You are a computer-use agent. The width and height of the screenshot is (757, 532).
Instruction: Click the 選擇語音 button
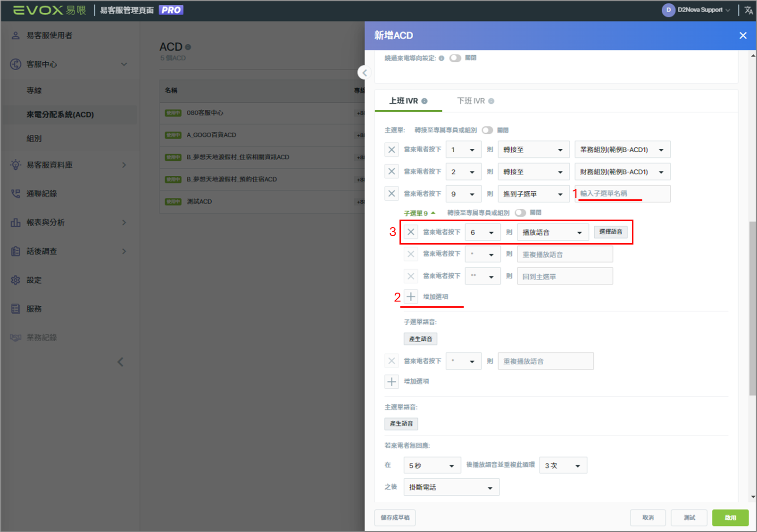click(610, 232)
